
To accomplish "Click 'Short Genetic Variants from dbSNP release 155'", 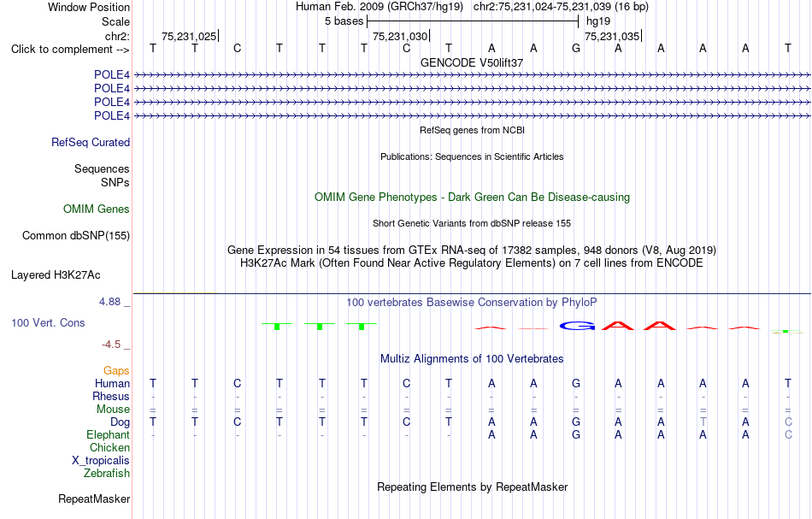I will [x=472, y=223].
